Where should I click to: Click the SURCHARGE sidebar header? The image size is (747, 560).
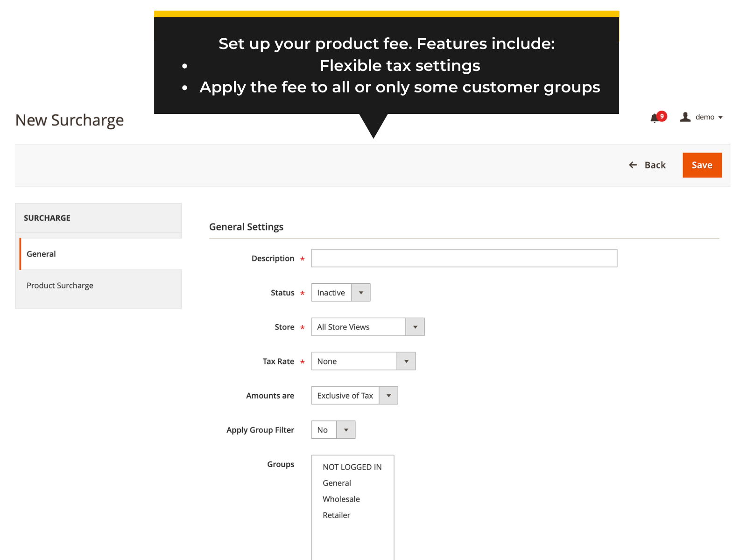click(x=47, y=217)
